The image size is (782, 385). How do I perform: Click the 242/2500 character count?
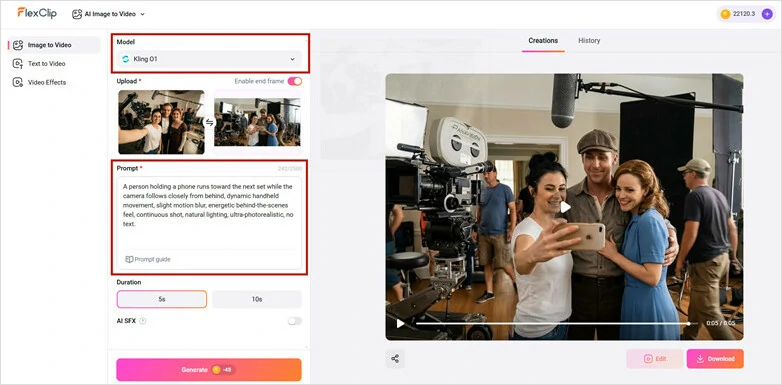290,169
